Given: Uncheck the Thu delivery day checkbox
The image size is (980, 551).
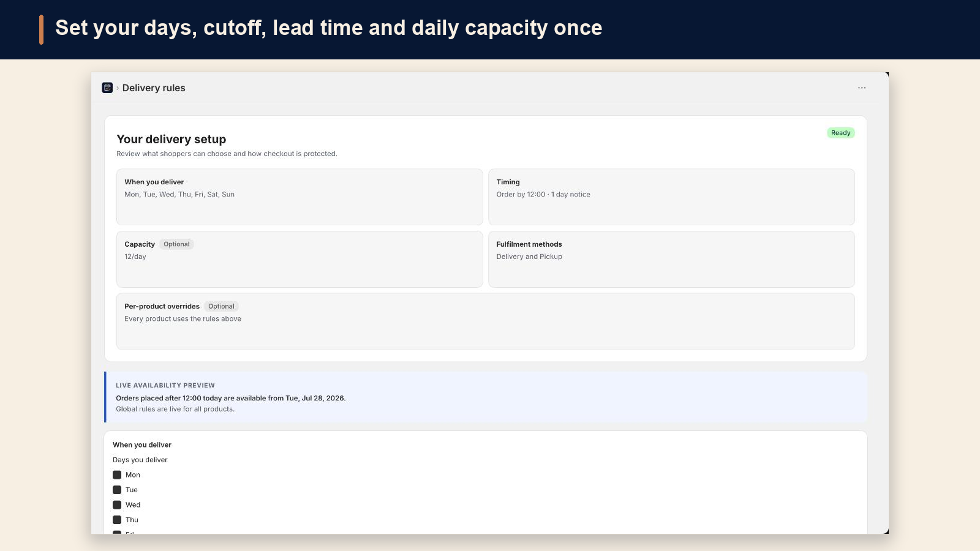Looking at the screenshot, I should click(x=117, y=520).
